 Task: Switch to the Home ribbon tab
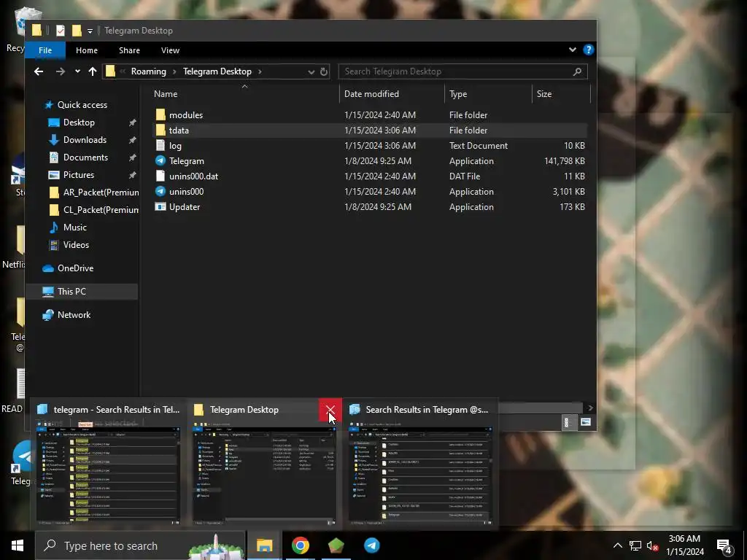pyautogui.click(x=87, y=50)
